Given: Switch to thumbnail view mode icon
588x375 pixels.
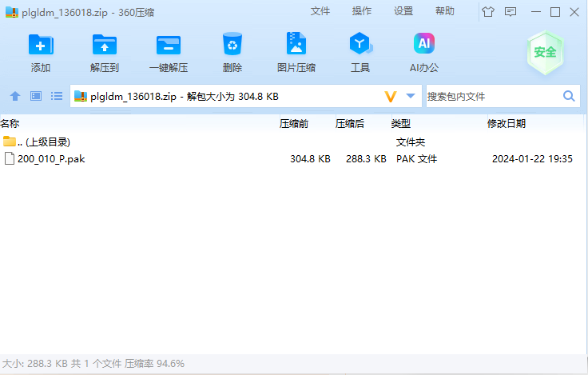Looking at the screenshot, I should coord(36,96).
